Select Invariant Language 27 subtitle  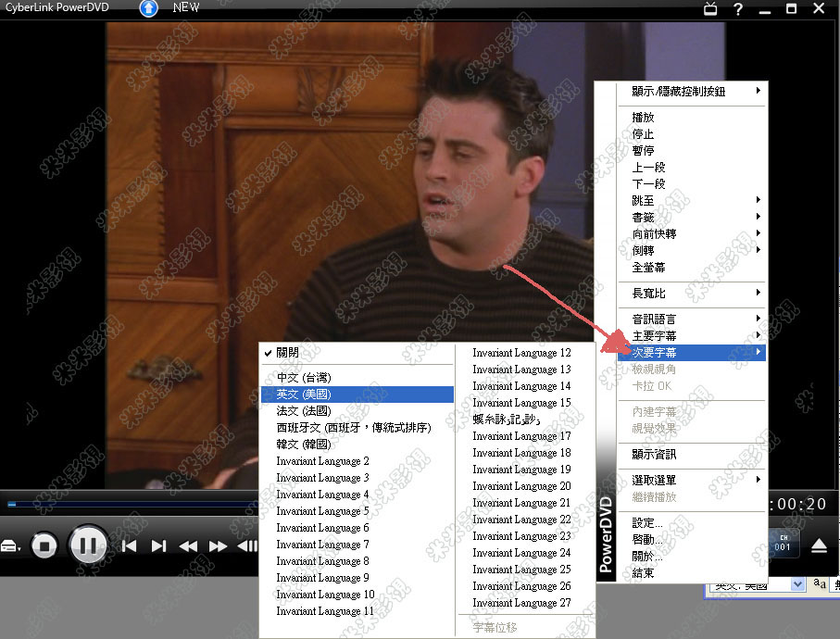tap(525, 603)
